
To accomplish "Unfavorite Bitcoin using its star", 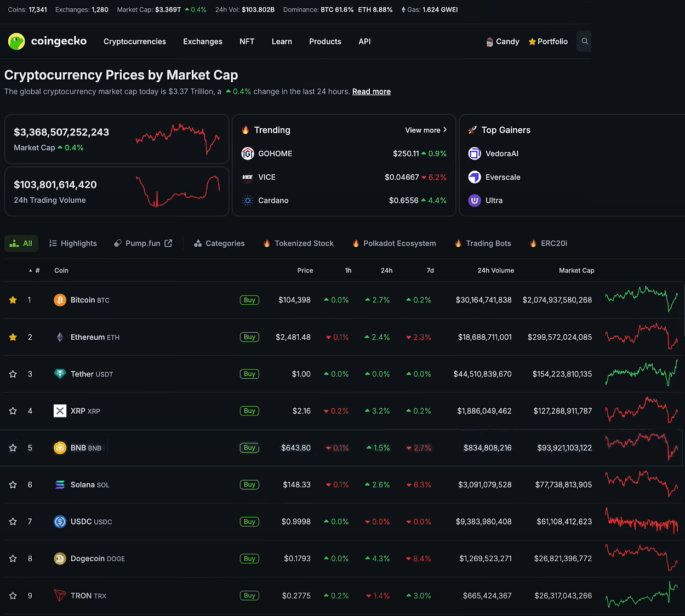I will (13, 300).
